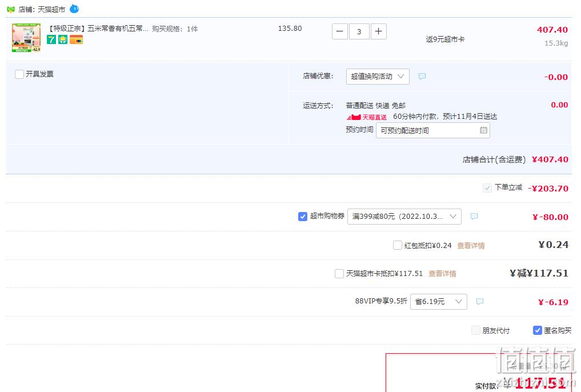
Task: Click the ¥-6.19 VIP discount amount
Action: tap(553, 302)
